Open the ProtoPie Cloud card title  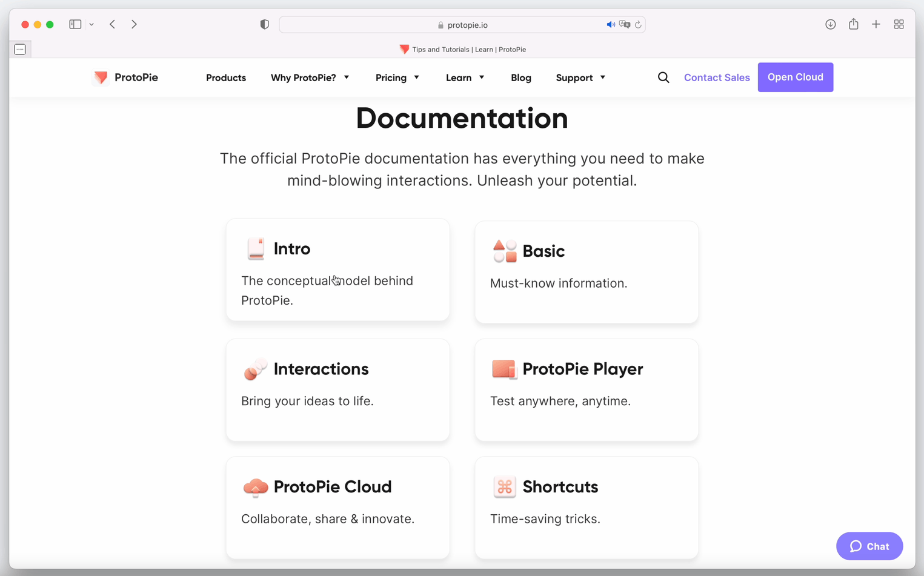tap(333, 487)
